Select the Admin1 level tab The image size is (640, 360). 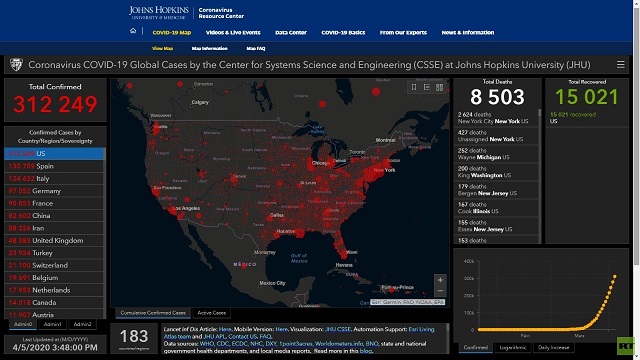(53, 324)
